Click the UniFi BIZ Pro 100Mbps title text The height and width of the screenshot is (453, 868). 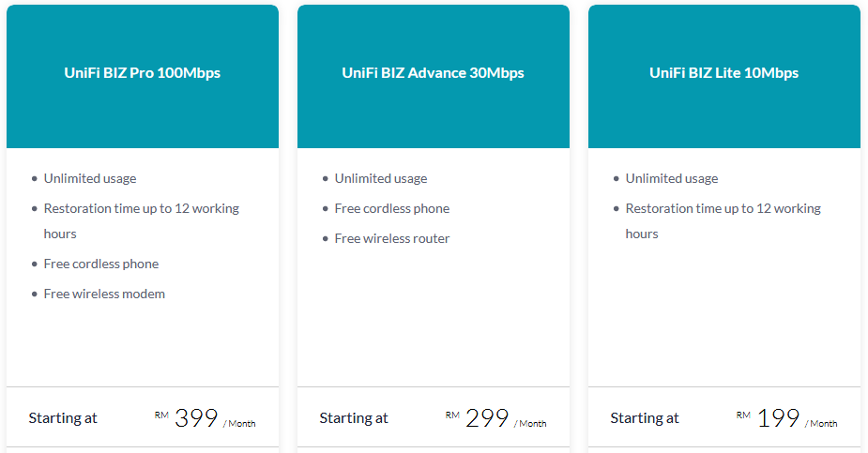(x=143, y=73)
